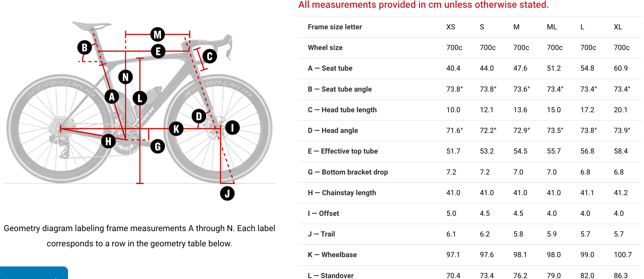Viewport: 644px width, 279px height.
Task: Click the K — Wheelbase row label
Action: pos(332,255)
